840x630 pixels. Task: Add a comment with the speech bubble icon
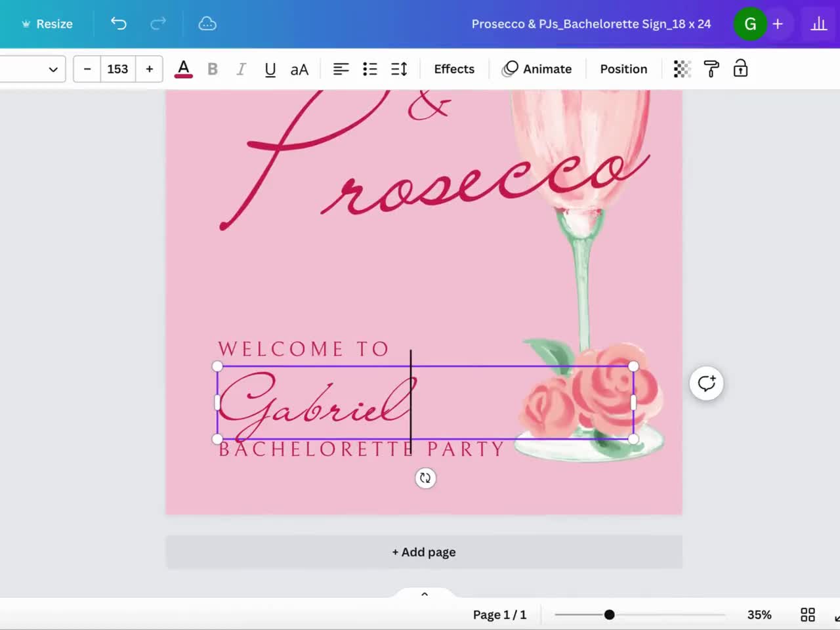click(707, 383)
